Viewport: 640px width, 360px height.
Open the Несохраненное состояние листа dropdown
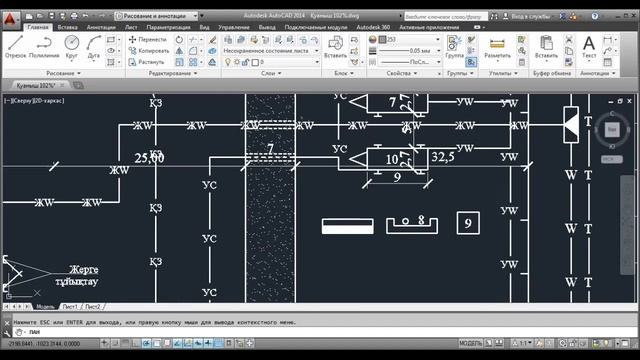(x=271, y=51)
